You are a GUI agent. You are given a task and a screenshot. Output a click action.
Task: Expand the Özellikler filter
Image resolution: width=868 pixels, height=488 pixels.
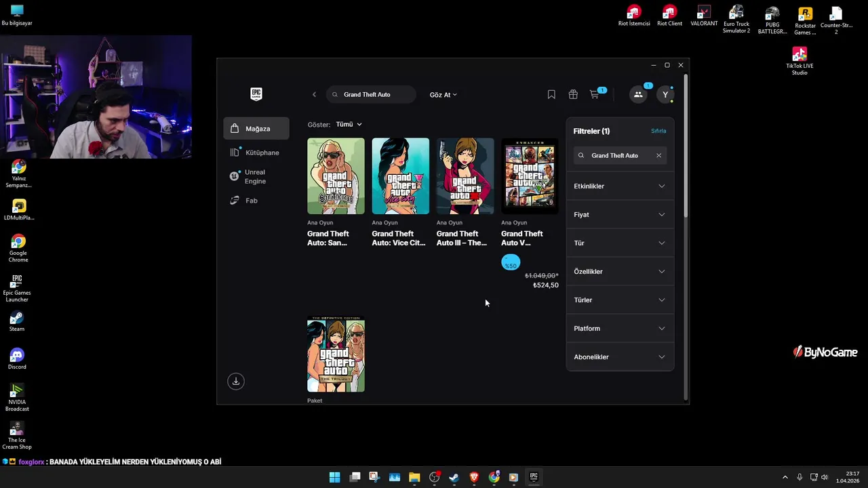(620, 272)
